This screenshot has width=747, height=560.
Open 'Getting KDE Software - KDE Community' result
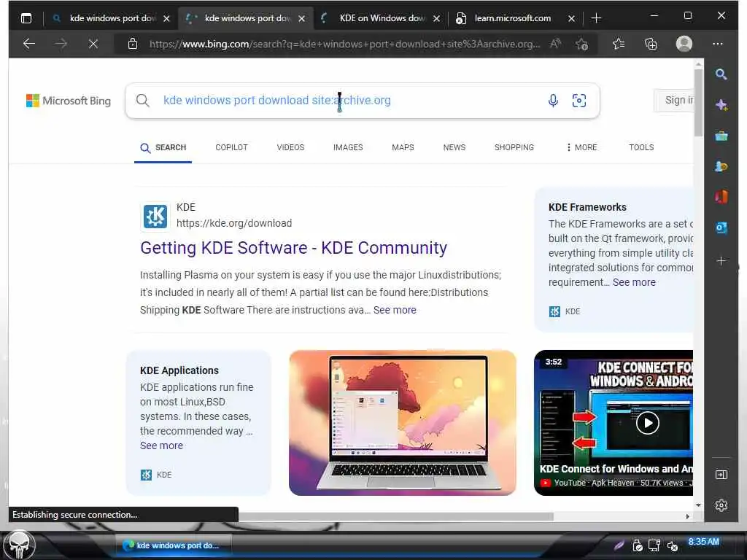tap(293, 248)
